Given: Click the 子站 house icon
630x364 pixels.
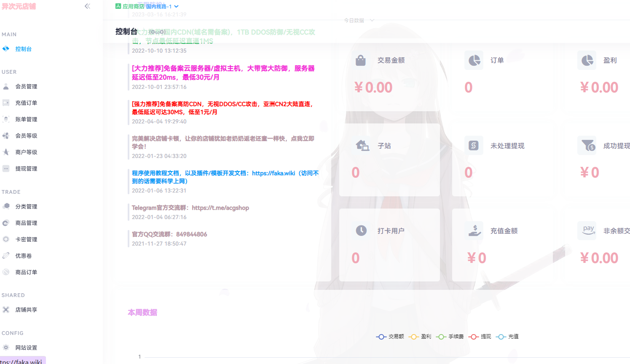Looking at the screenshot, I should [x=360, y=145].
